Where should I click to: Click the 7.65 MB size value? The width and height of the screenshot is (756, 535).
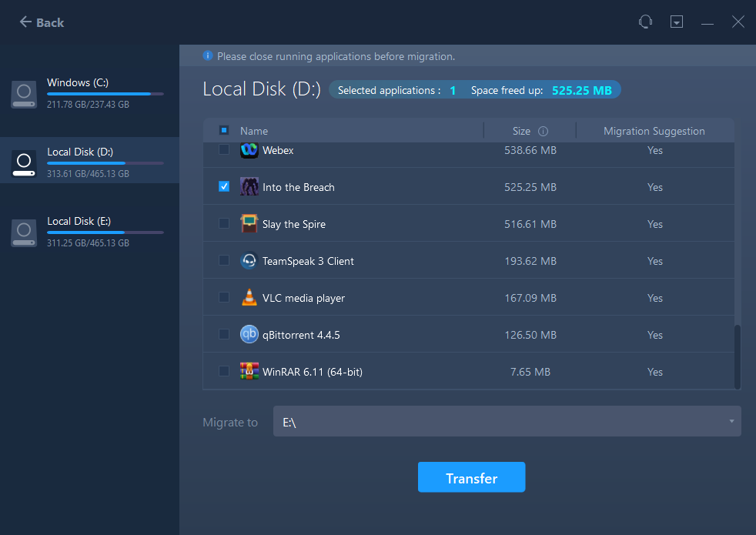click(530, 372)
